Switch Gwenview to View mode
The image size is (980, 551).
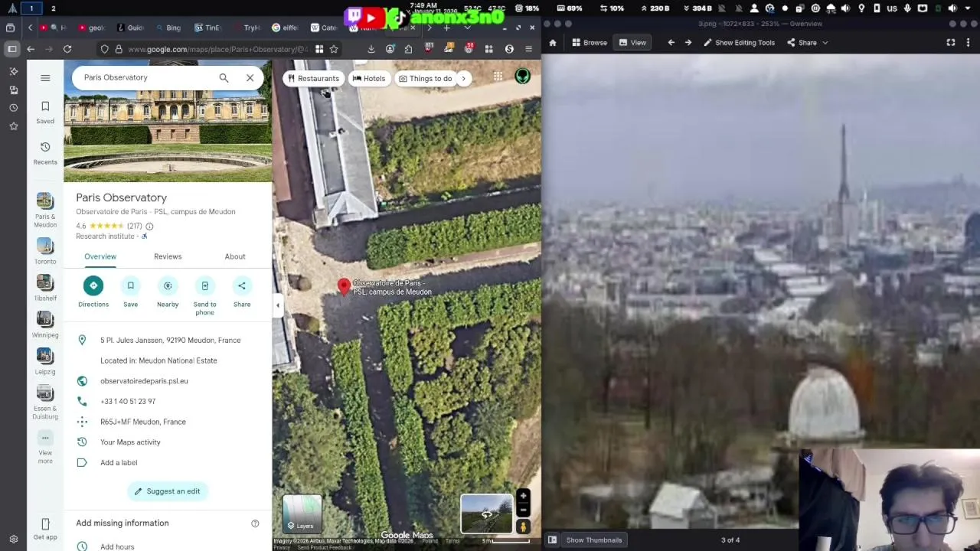point(632,43)
